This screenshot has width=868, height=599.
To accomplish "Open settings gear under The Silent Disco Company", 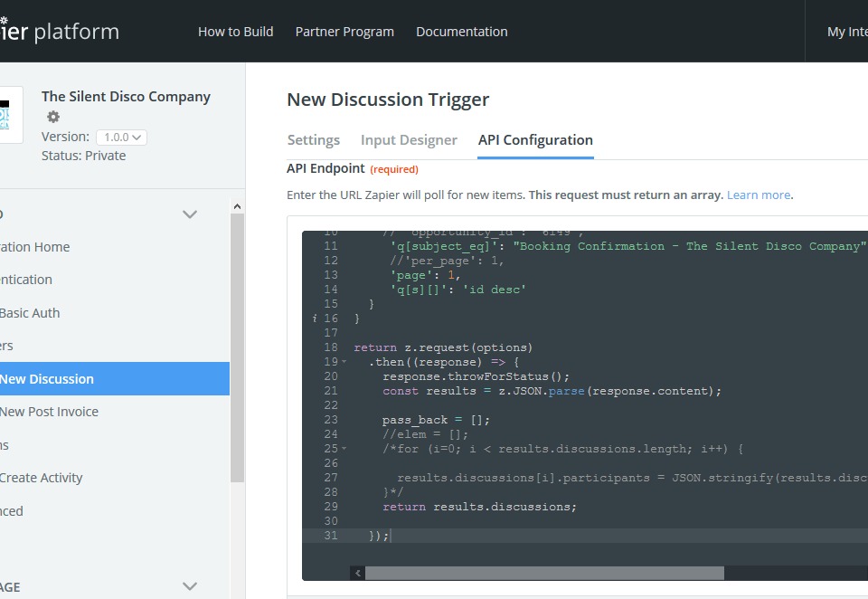I will (x=53, y=117).
